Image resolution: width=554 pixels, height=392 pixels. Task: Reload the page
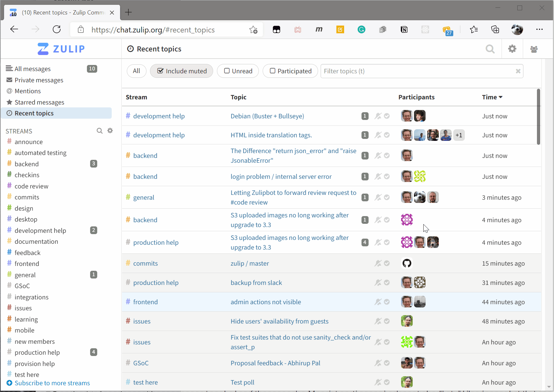point(57,30)
